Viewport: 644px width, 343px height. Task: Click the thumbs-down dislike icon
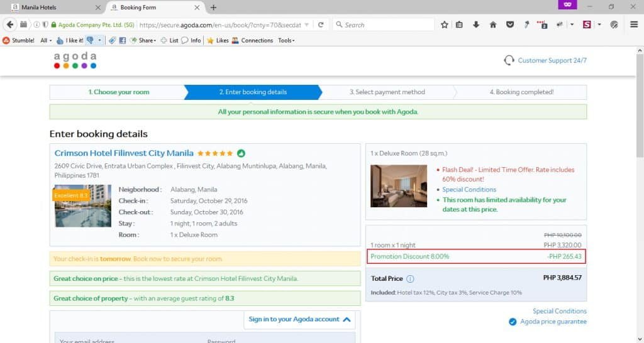[x=90, y=40]
